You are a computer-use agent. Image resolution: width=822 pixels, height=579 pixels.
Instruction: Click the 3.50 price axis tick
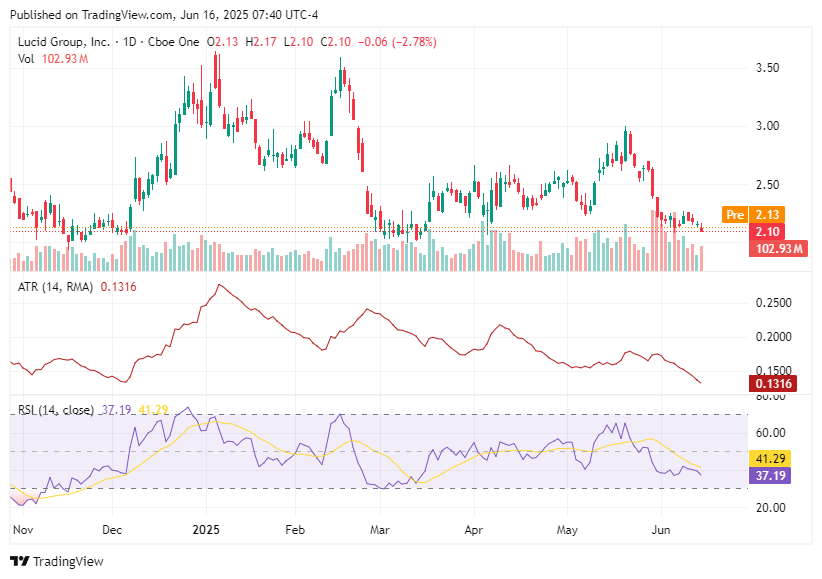(767, 68)
